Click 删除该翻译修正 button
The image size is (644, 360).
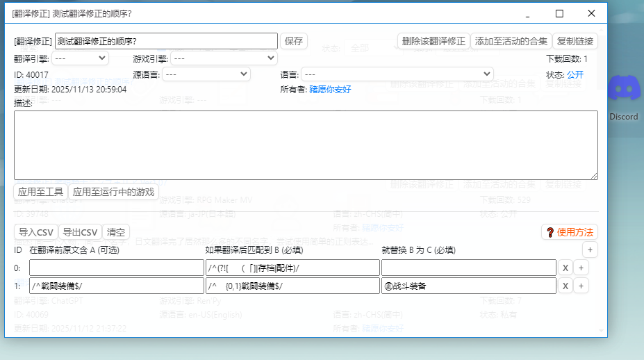pyautogui.click(x=434, y=41)
